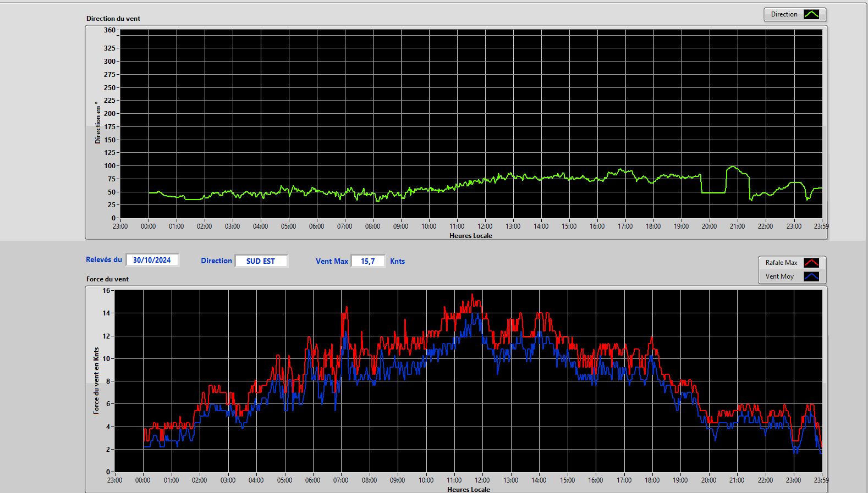
Task: Click the Vent Max label
Action: coord(332,261)
